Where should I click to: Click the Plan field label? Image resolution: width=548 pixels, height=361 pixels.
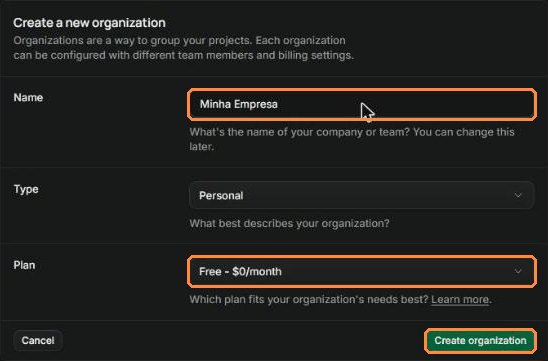click(x=24, y=265)
